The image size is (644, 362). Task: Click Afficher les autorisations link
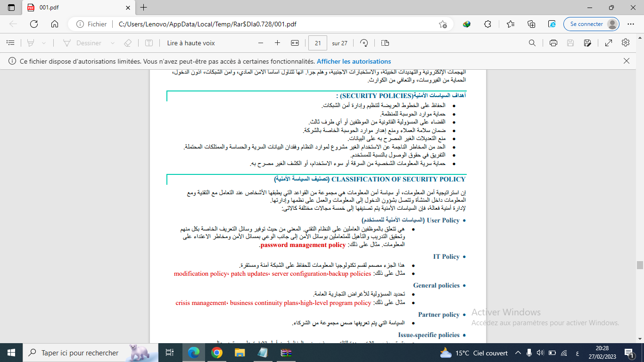[354, 61]
